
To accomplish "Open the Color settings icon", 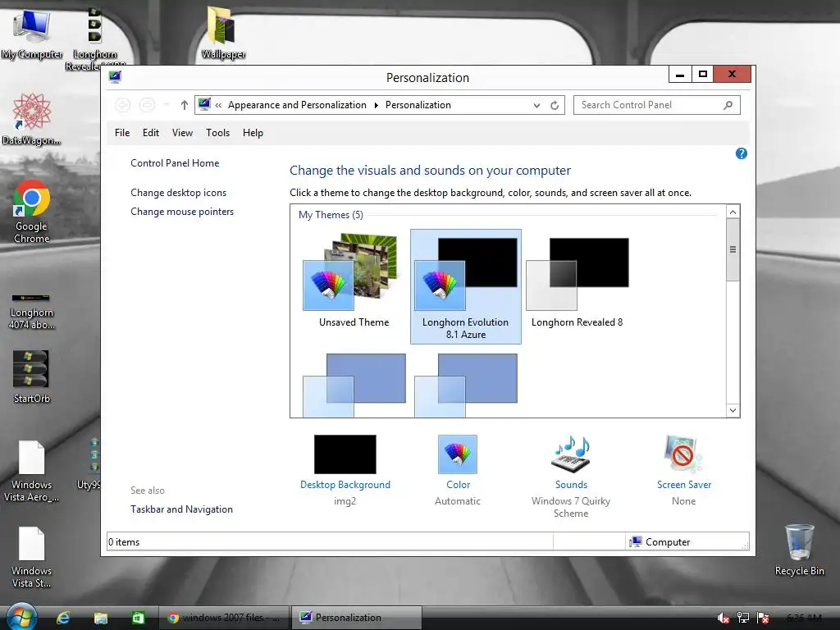I will 458,454.
